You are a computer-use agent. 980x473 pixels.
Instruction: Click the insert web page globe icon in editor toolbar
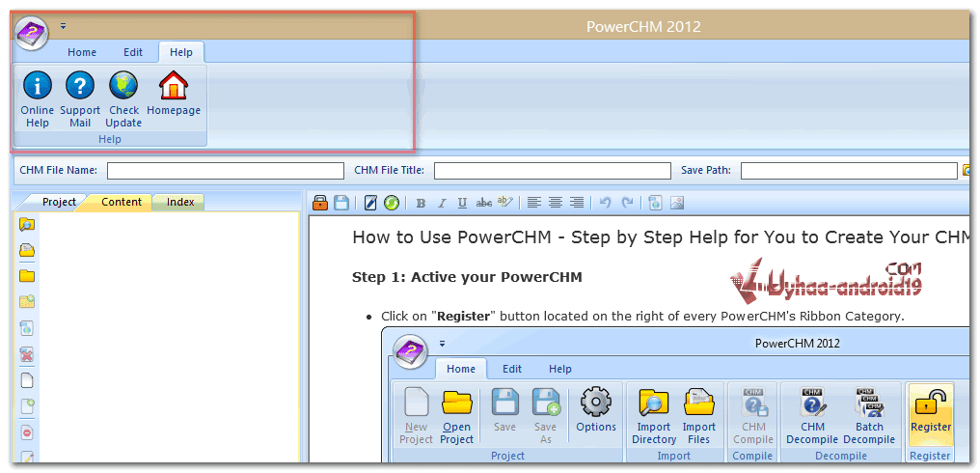(655, 202)
